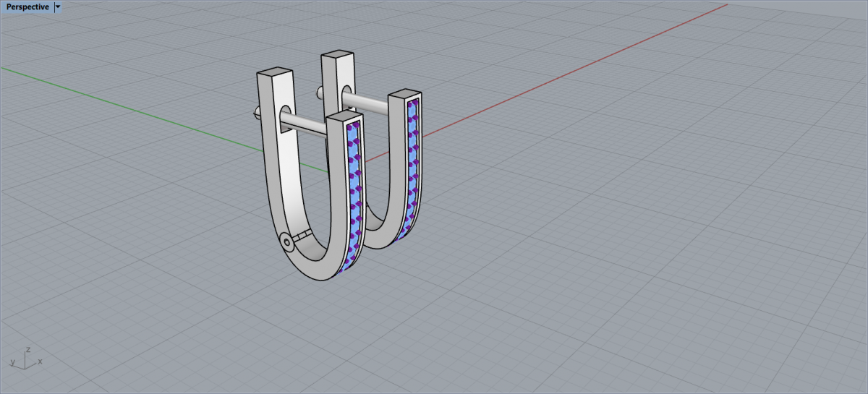Click the world axes icon
868x394 pixels.
pyautogui.click(x=25, y=358)
